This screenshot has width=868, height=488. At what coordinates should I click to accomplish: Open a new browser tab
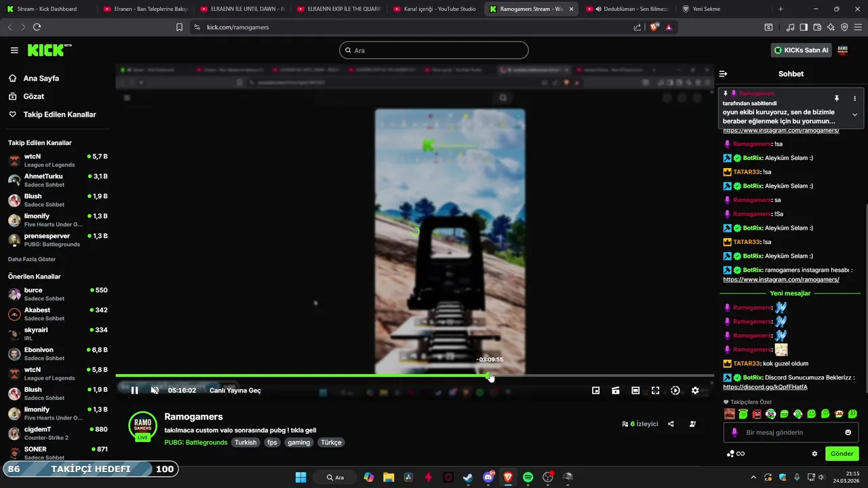click(x=781, y=9)
